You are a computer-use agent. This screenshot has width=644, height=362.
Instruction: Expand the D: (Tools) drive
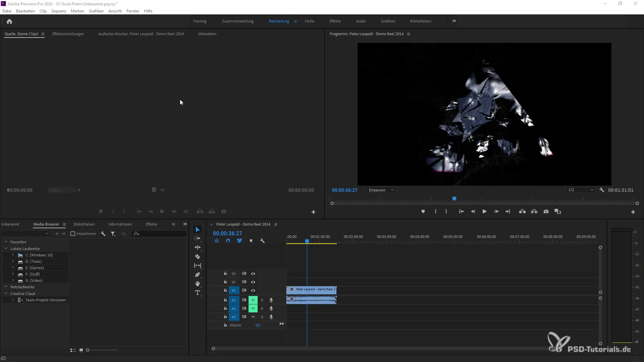pyautogui.click(x=13, y=261)
